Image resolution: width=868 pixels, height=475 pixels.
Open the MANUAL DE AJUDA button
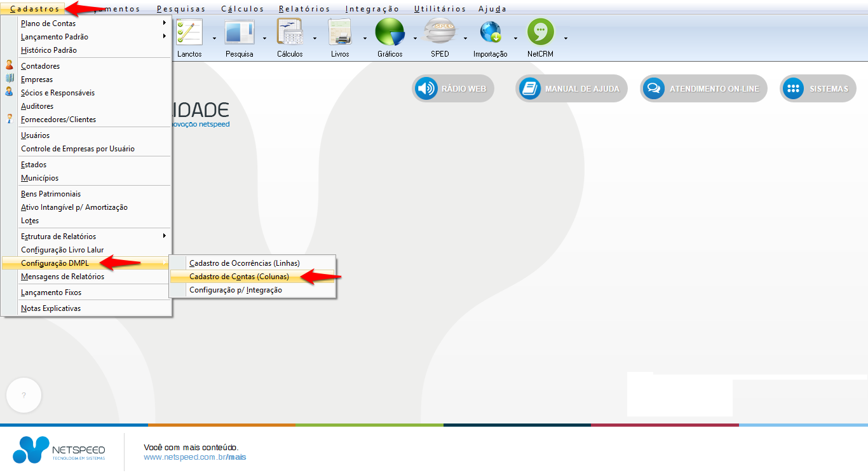[x=571, y=89]
